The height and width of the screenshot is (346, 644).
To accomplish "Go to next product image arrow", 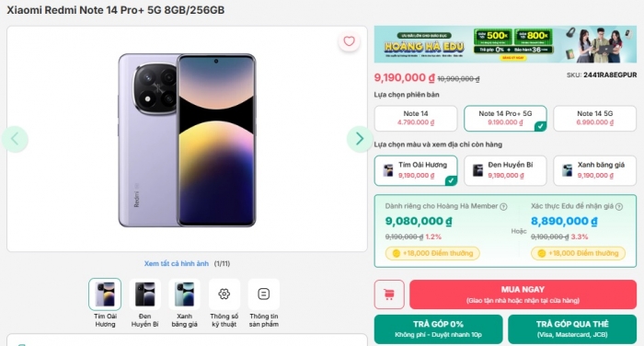I will [x=360, y=139].
